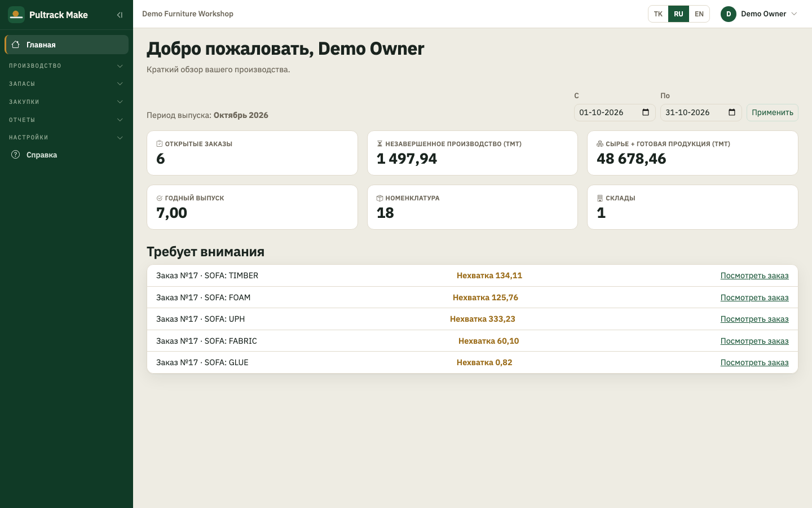View order for SOFA: TIMBER shortage
The height and width of the screenshot is (508, 812).
(754, 275)
